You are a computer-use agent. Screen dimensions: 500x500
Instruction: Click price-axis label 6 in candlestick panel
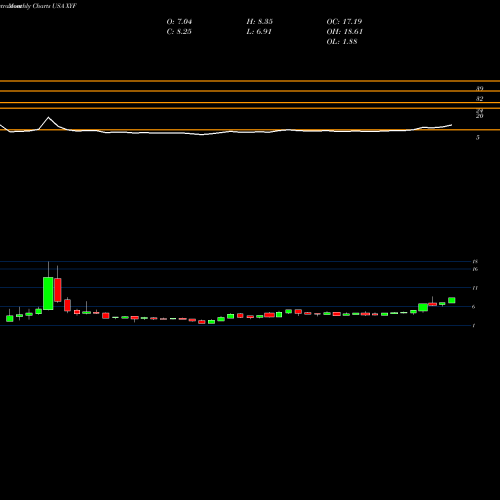pos(474,307)
